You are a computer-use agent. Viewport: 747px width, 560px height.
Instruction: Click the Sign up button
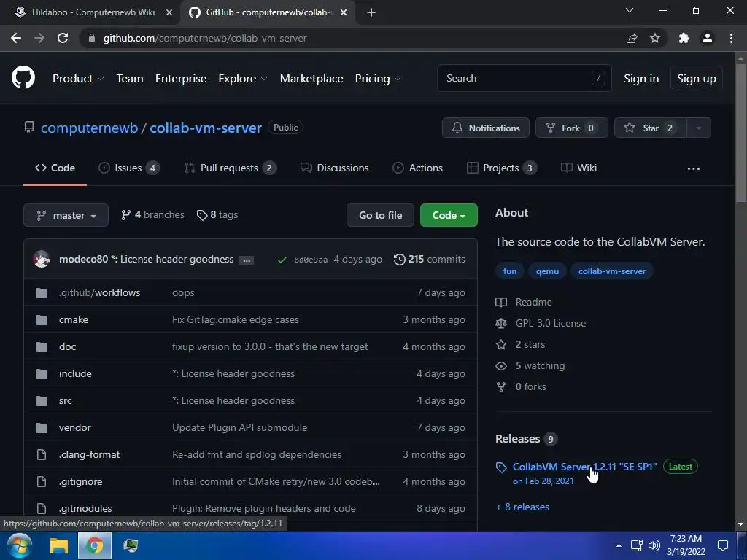tap(697, 79)
